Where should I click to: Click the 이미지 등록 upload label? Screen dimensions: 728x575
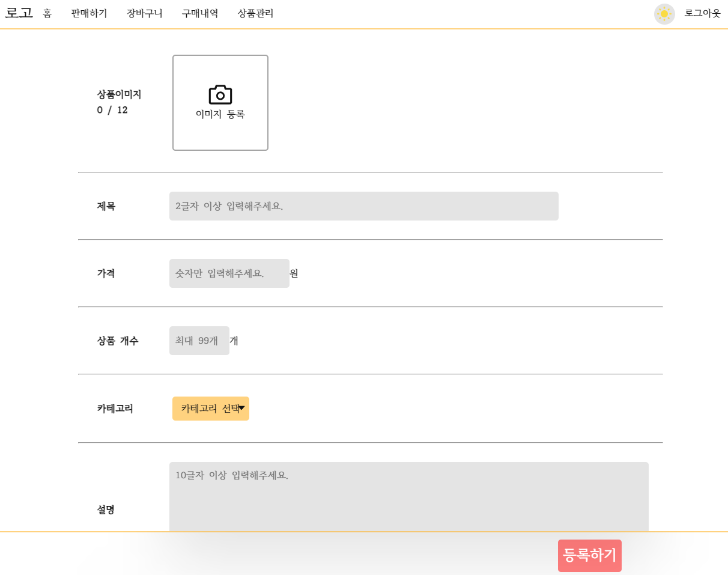tap(220, 114)
